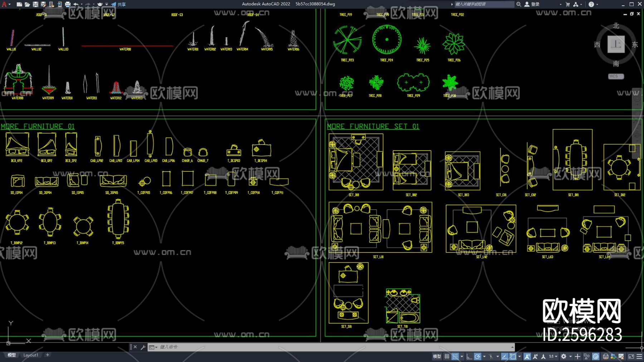The width and height of the screenshot is (644, 362).
Task: Toggle drawing grid display
Action: click(447, 356)
